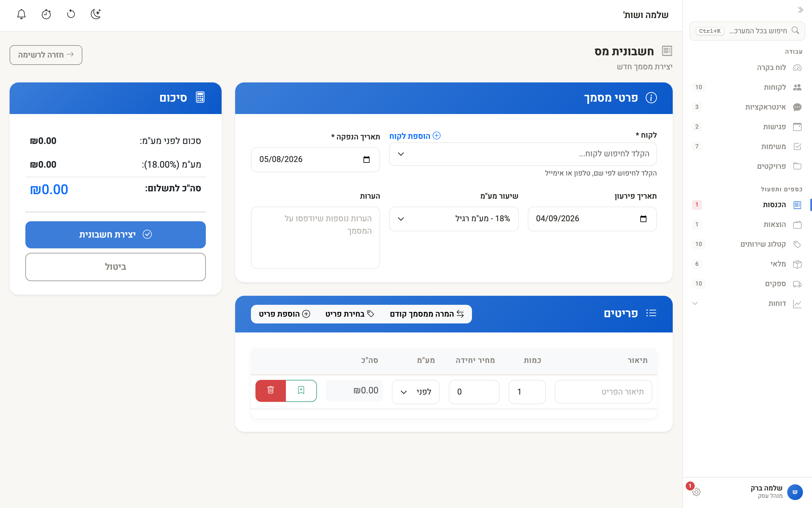Open מלאי in sidebar
812x508 pixels.
(x=747, y=264)
